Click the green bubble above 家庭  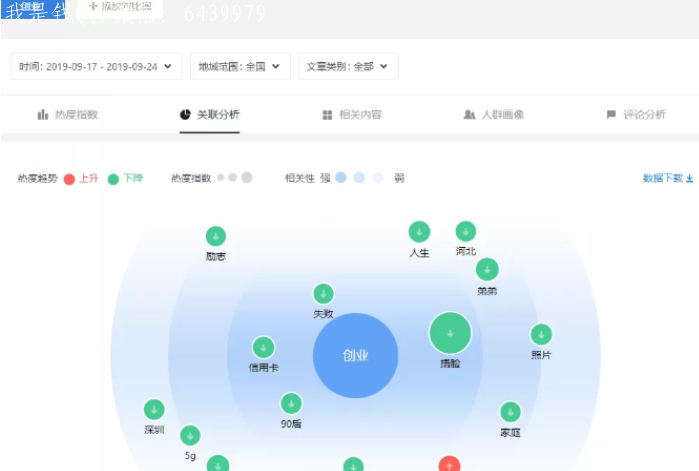point(510,412)
